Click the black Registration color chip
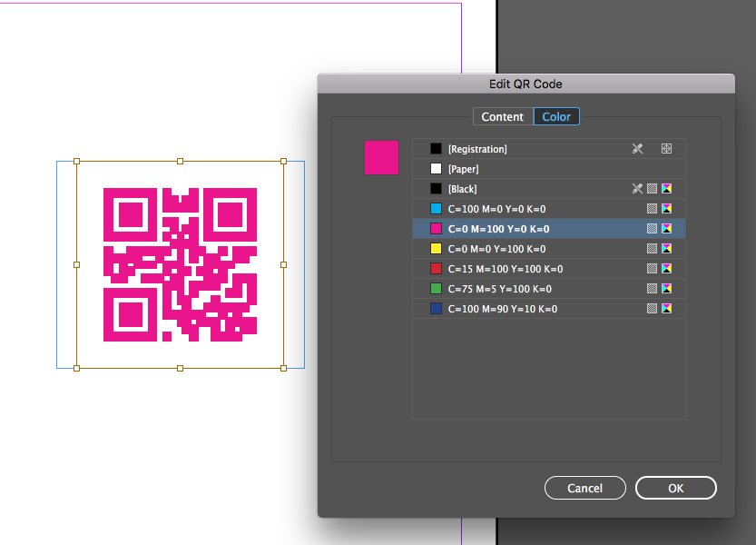The width and height of the screenshot is (756, 545). pyautogui.click(x=436, y=149)
